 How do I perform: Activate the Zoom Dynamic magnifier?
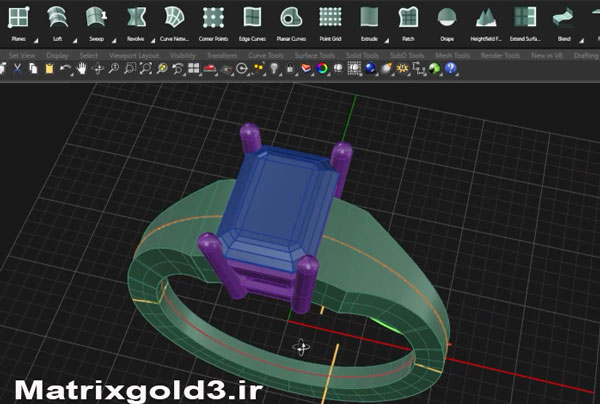pyautogui.click(x=114, y=69)
